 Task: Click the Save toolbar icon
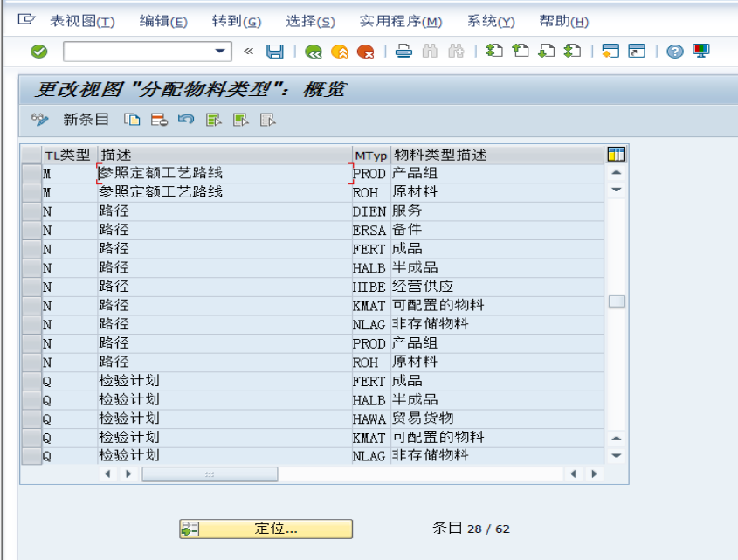pyautogui.click(x=272, y=51)
